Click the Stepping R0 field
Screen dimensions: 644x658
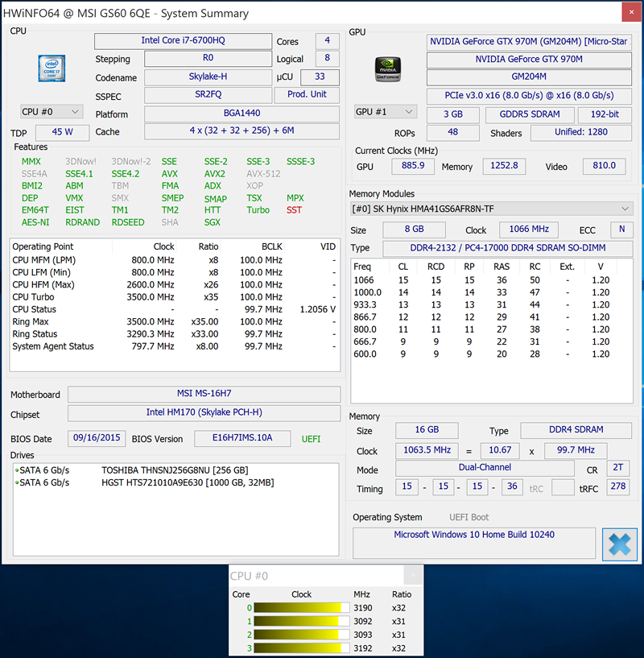pyautogui.click(x=208, y=58)
